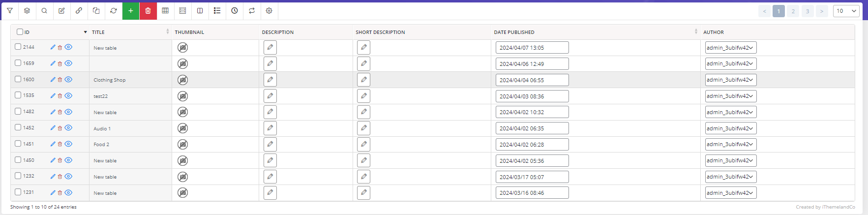The width and height of the screenshot is (868, 215).
Task: View row 1231 with the eye icon
Action: point(68,193)
